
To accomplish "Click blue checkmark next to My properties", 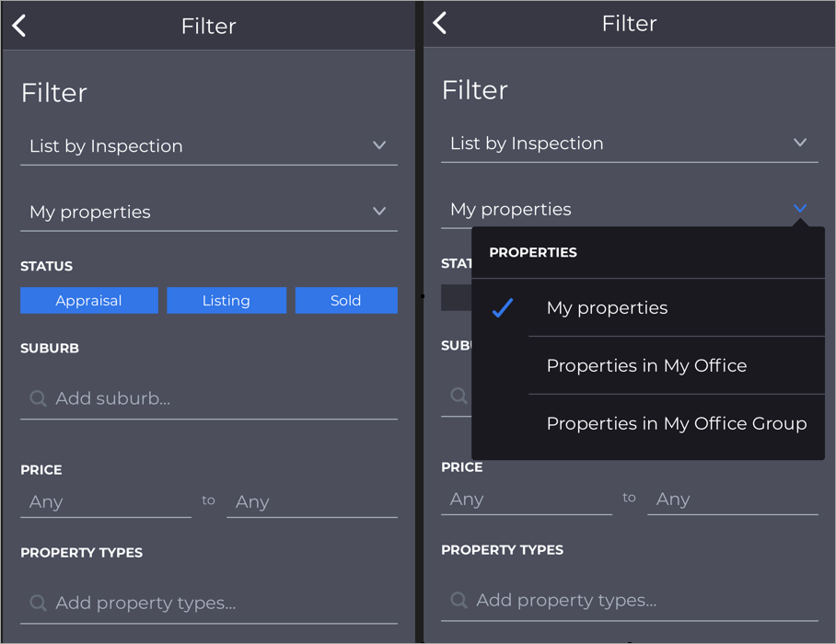I will pyautogui.click(x=502, y=308).
